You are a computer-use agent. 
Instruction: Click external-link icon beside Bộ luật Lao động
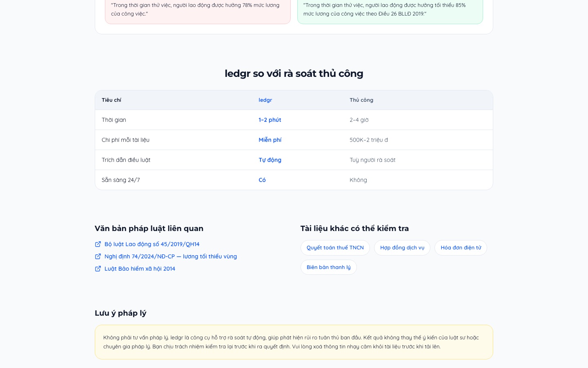98,244
